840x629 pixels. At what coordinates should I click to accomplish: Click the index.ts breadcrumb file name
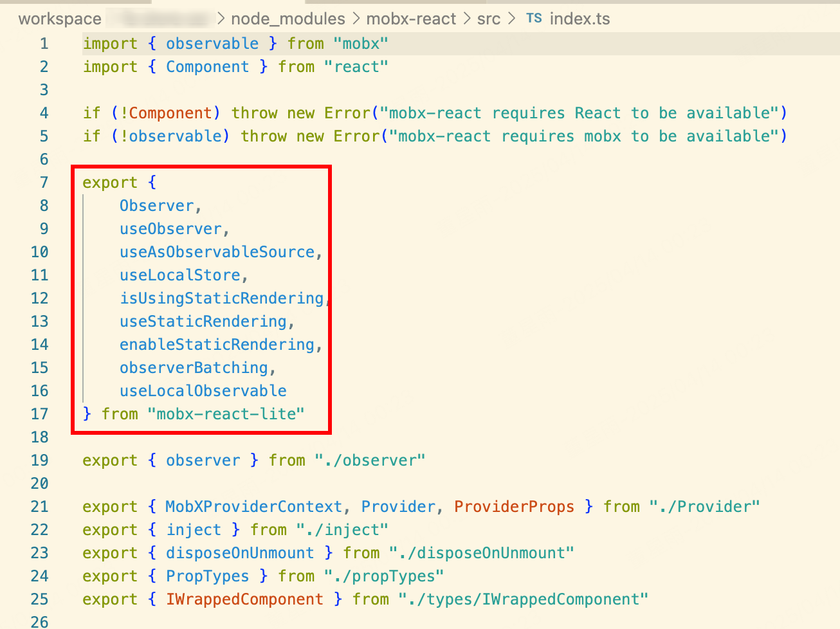point(580,19)
